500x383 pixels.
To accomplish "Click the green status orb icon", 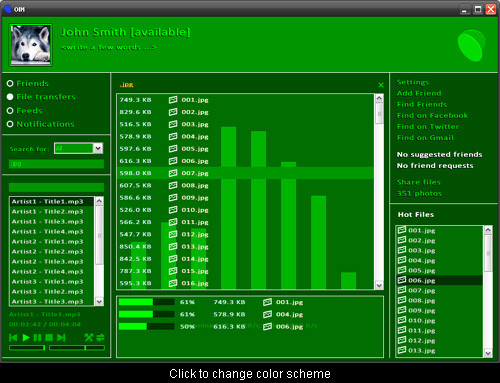I will 471,46.
